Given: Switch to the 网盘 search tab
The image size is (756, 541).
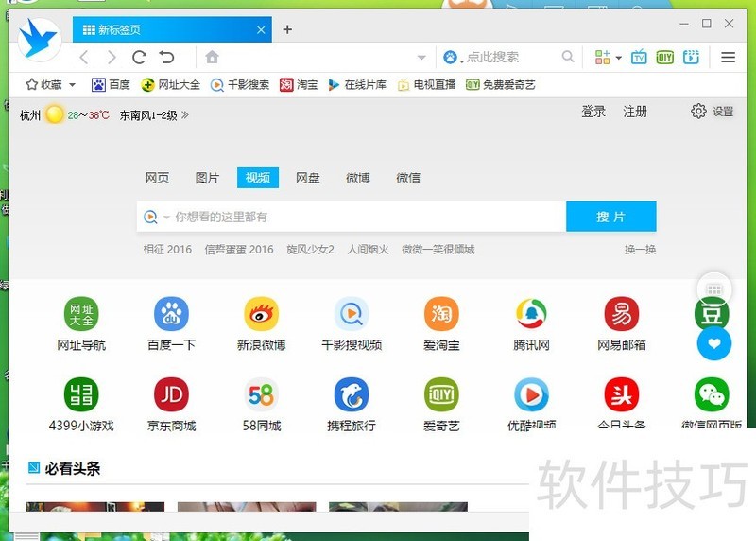Looking at the screenshot, I should click(308, 178).
